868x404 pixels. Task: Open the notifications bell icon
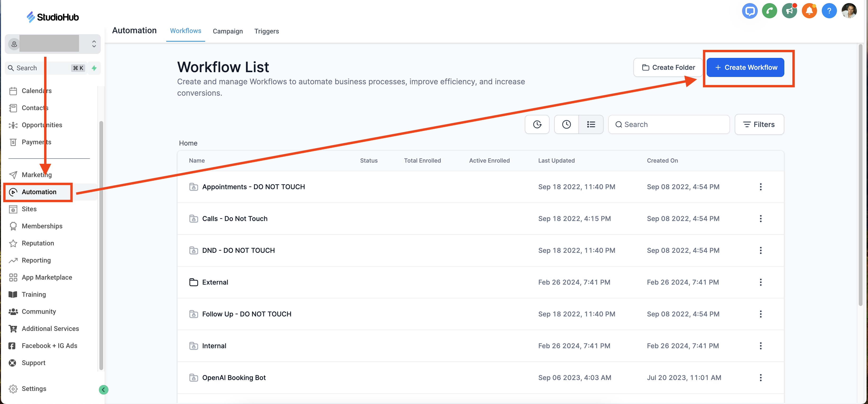809,11
